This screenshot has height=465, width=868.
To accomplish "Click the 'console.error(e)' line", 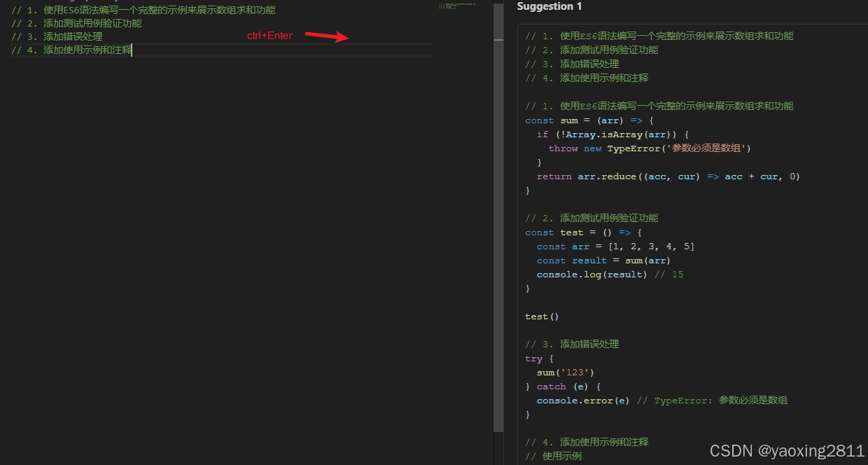I will pyautogui.click(x=662, y=401).
